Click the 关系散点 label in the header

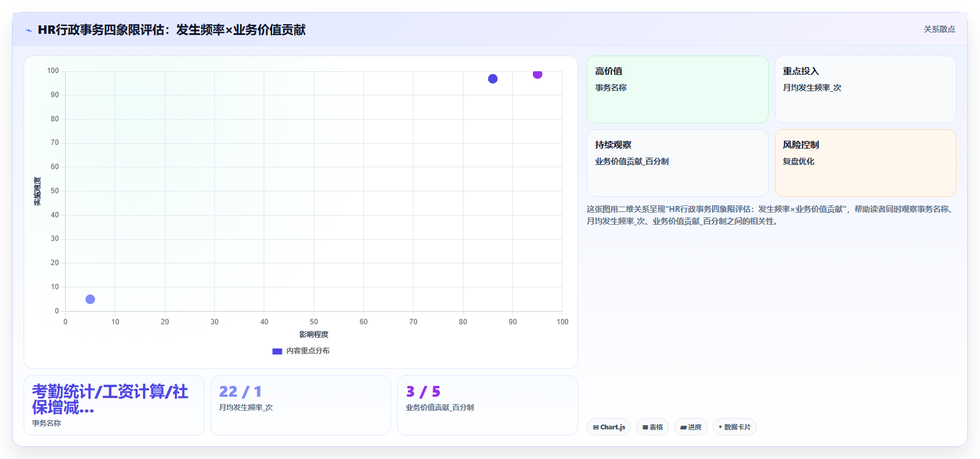pyautogui.click(x=939, y=29)
